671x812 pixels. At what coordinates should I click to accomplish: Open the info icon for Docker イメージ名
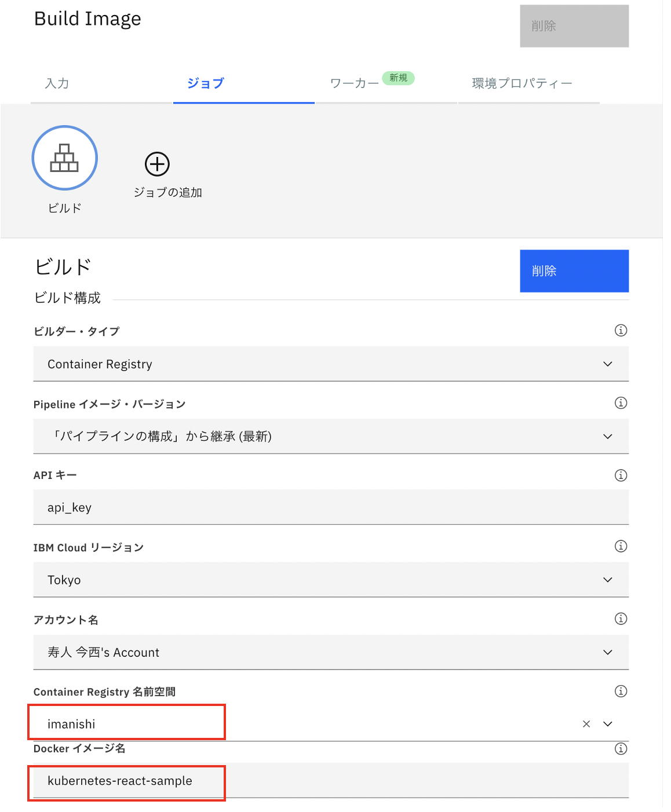coord(621,749)
